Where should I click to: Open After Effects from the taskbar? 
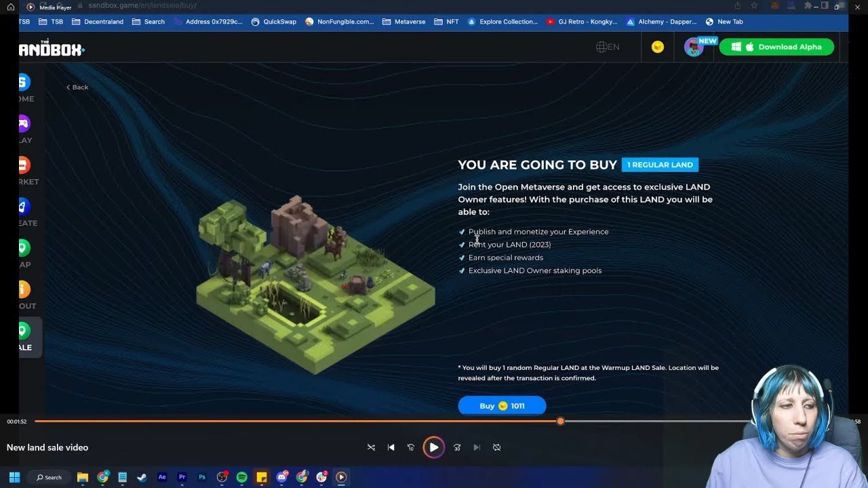[x=162, y=477]
